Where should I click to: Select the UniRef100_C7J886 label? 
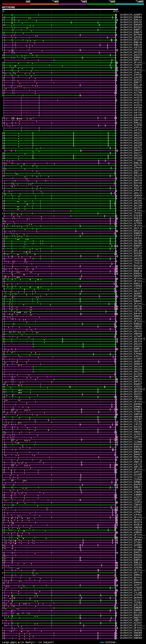pos(131,161)
